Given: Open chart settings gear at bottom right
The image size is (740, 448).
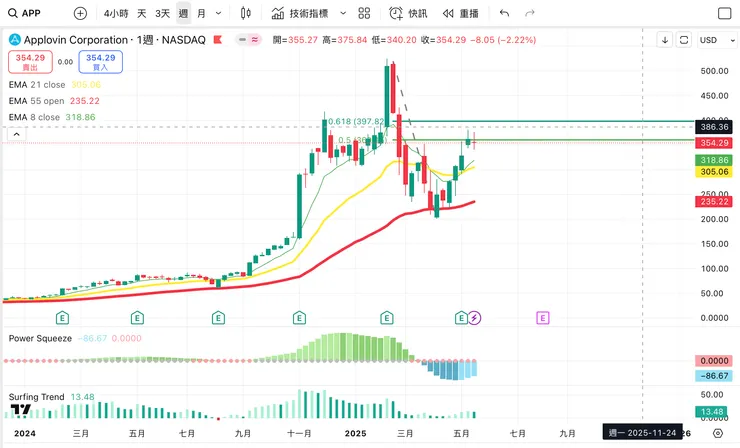Looking at the screenshot, I should (718, 433).
